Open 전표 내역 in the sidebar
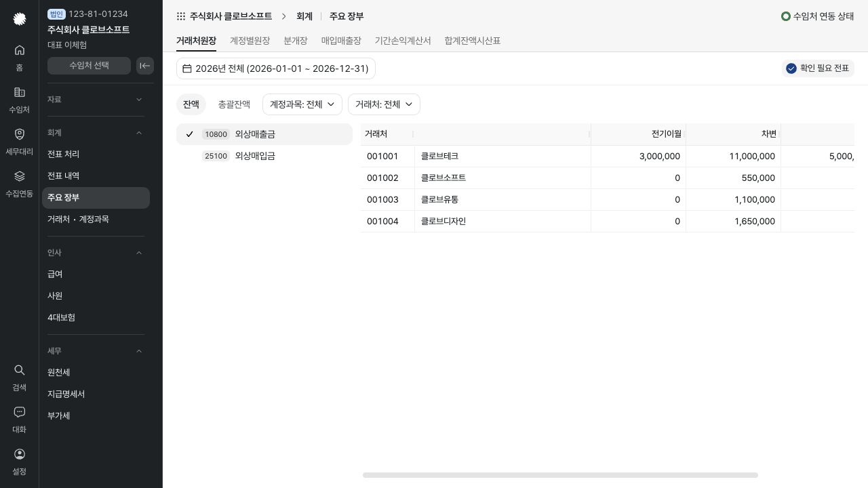868x488 pixels. pyautogui.click(x=96, y=176)
